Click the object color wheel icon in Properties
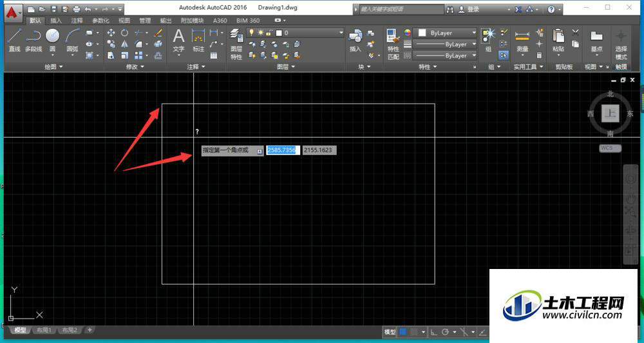 (408, 33)
